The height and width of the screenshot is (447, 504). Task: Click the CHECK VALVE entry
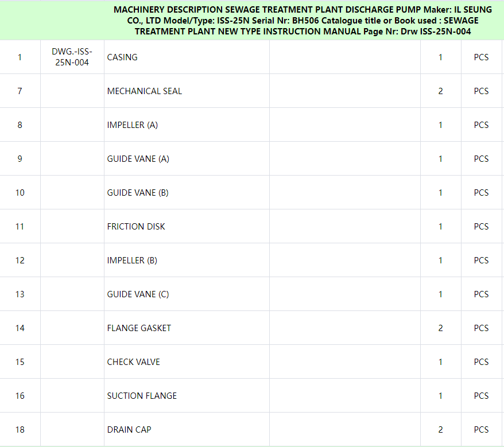coord(133,362)
